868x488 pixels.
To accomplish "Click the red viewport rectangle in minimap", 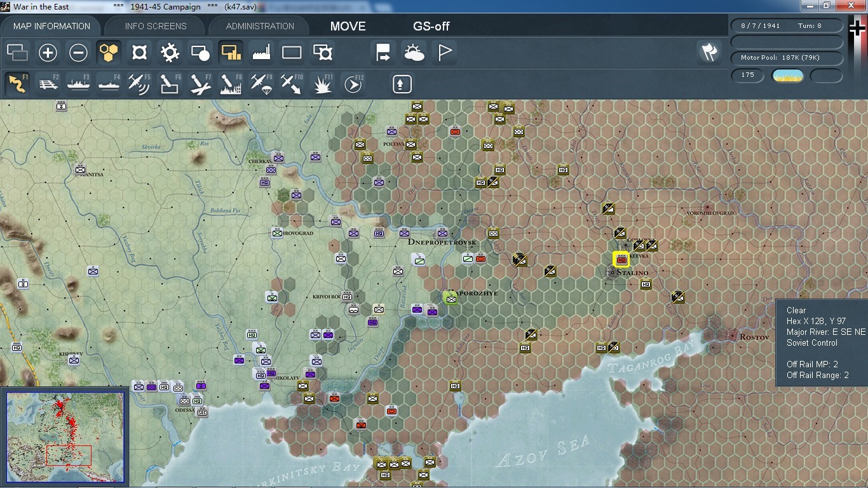I will coord(69,456).
